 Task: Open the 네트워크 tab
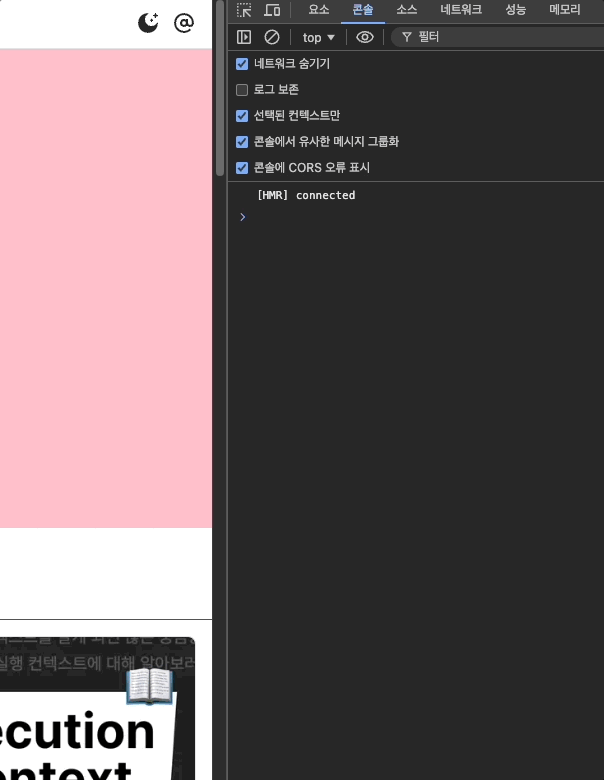point(461,10)
